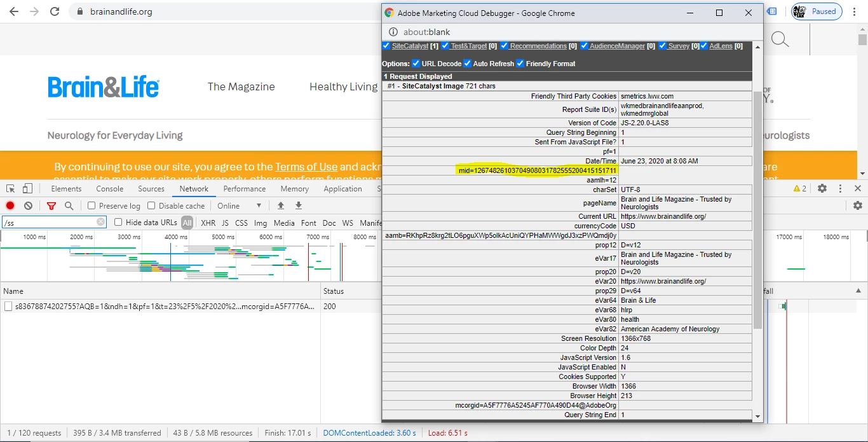Stop recording network log red button

click(x=10, y=205)
